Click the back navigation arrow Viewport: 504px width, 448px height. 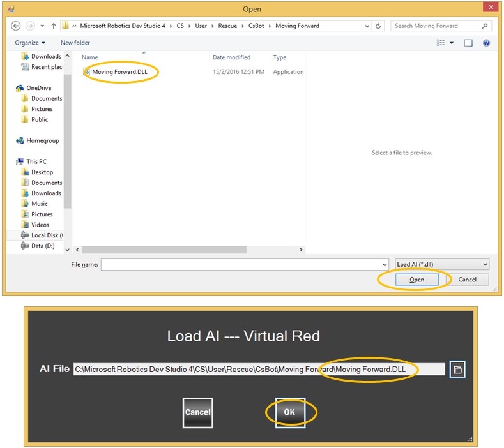(17, 26)
